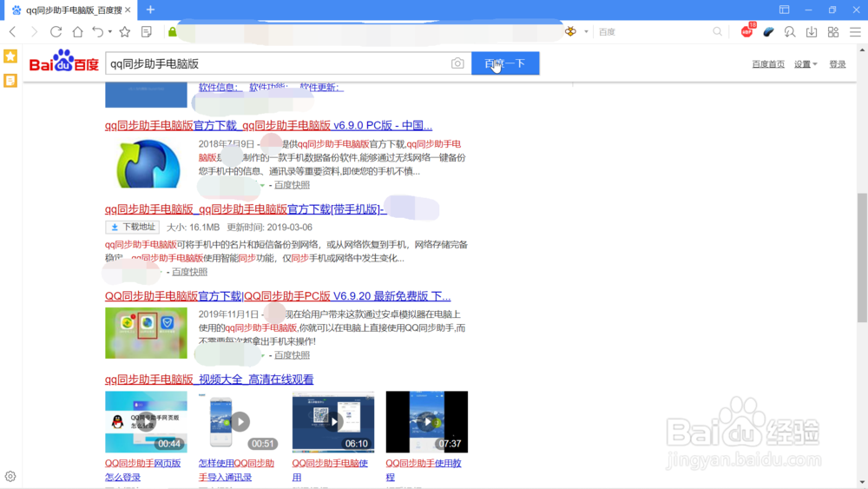Open video link QQ同步助手网页版怎么登录
Viewport: 868px width, 489px height.
point(143,470)
